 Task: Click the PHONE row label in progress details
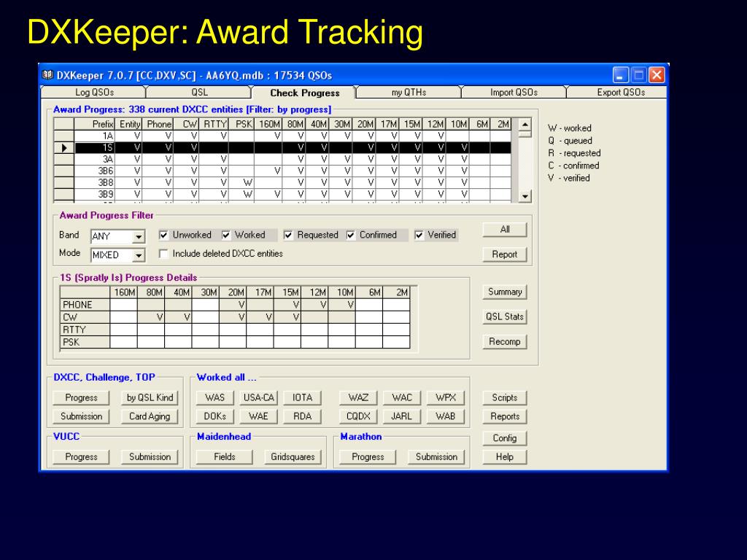[85, 305]
